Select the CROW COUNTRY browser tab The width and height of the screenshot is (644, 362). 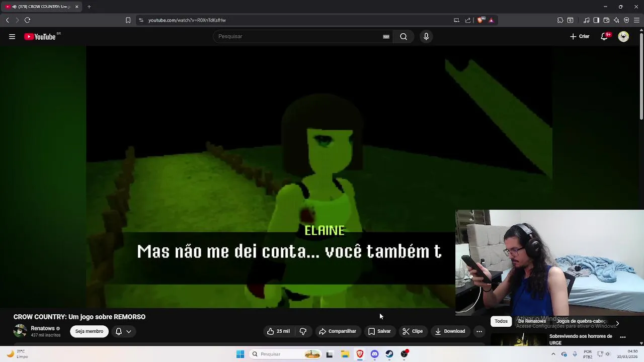coord(42,7)
